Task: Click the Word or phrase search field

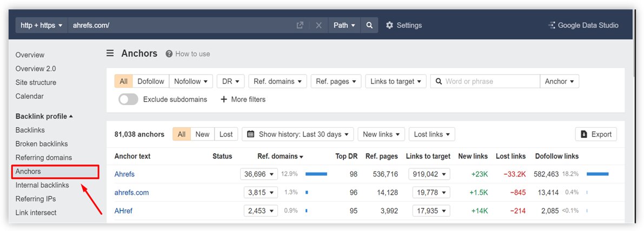Action: click(x=485, y=81)
